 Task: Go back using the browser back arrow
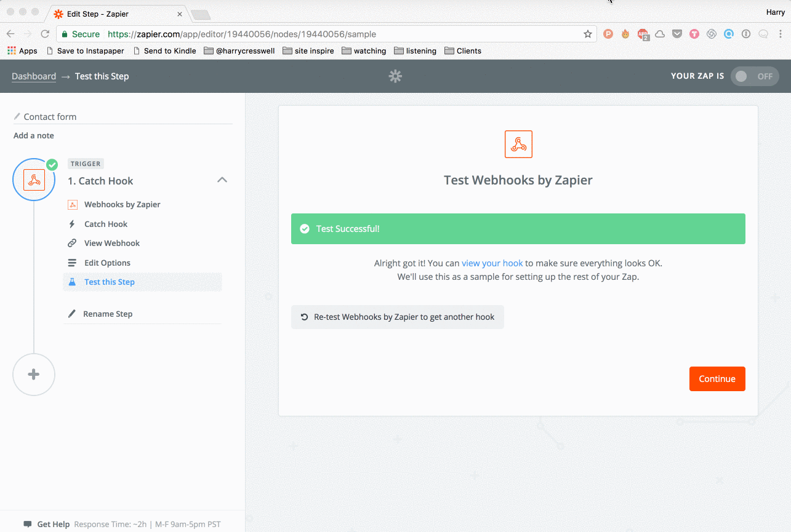point(10,34)
